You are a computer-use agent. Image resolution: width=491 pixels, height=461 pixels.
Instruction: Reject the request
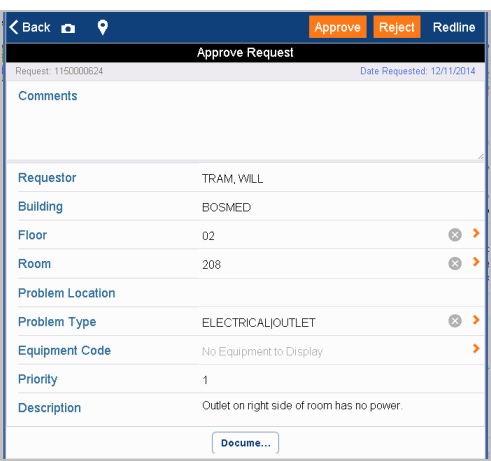(x=397, y=27)
